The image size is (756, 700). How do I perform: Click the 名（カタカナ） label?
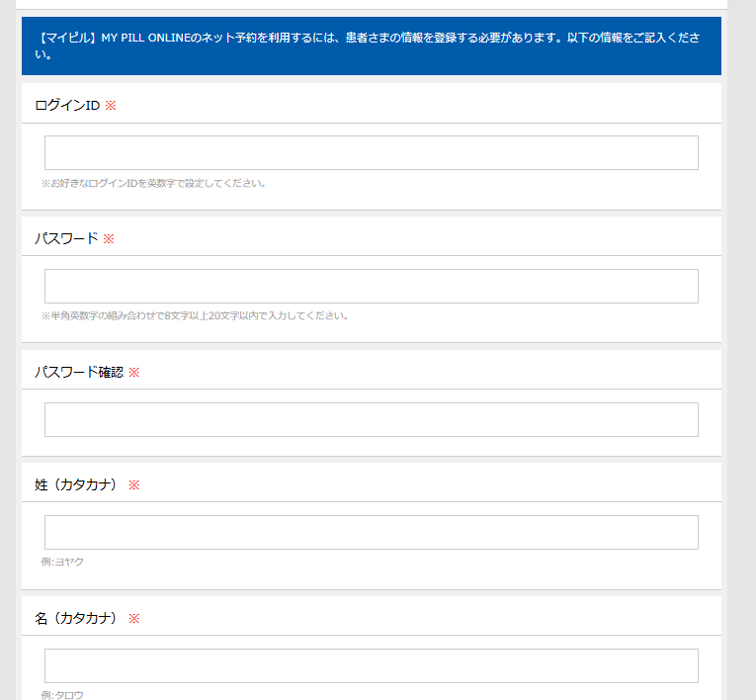tap(76, 618)
